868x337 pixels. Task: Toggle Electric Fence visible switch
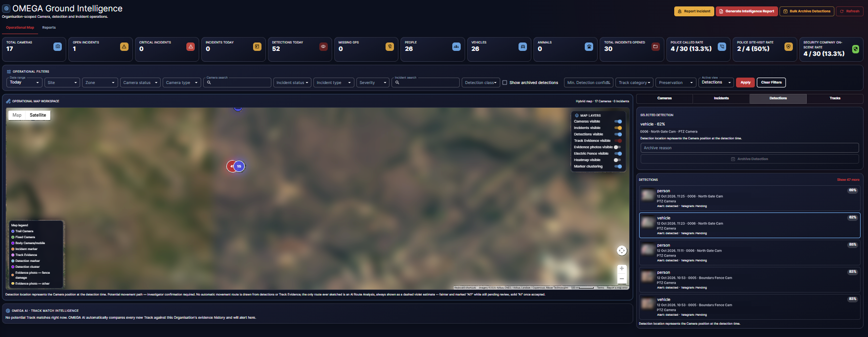click(618, 154)
